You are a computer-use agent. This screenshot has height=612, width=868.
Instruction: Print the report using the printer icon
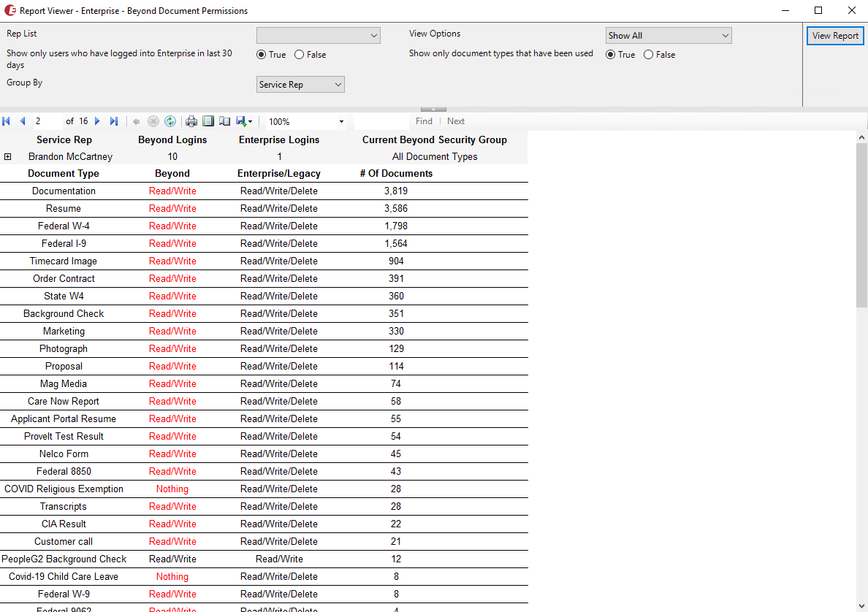pos(191,121)
